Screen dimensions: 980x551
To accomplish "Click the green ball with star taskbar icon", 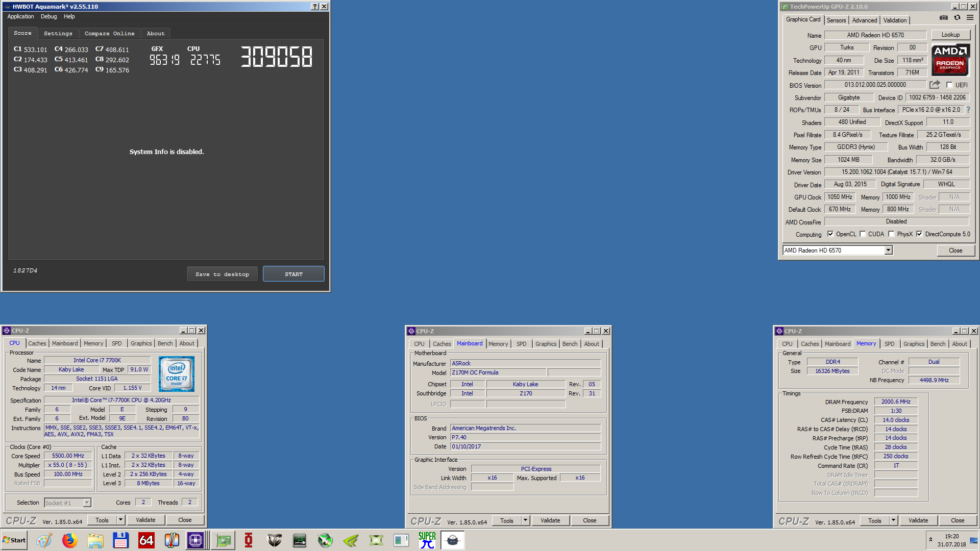I will [x=325, y=540].
